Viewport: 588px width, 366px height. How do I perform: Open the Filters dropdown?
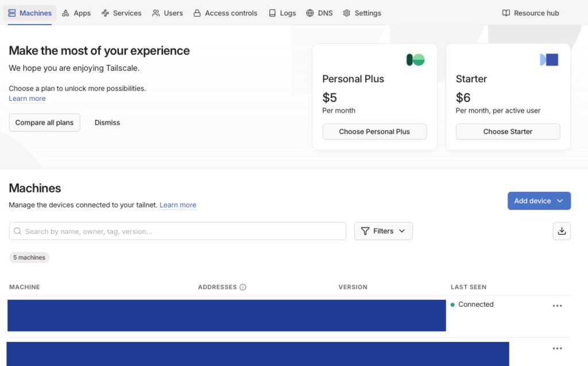383,231
